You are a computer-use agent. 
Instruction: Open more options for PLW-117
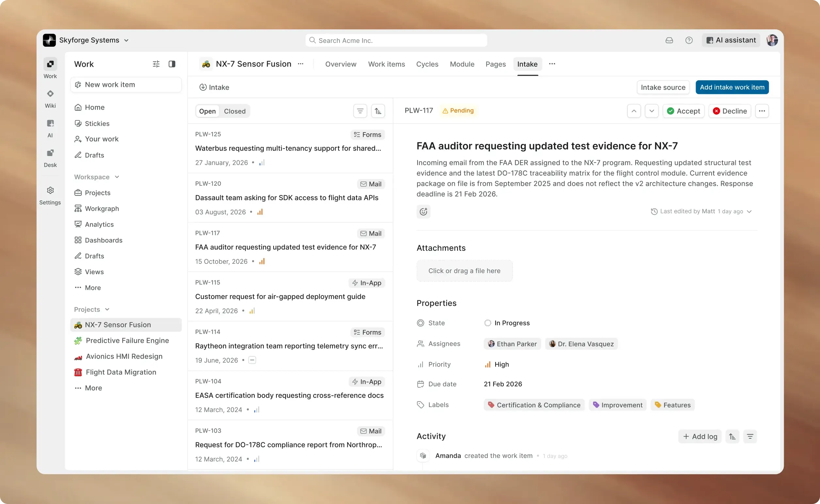coord(762,111)
